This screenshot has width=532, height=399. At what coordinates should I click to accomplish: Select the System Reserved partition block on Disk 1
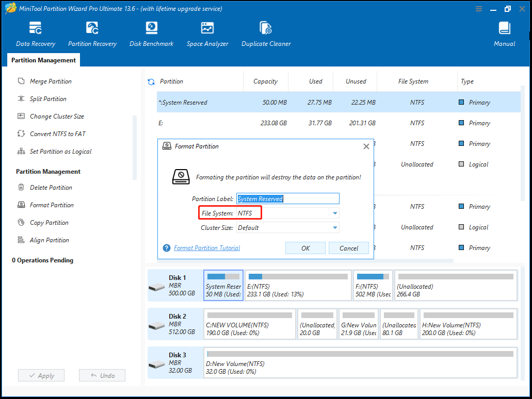coord(223,286)
